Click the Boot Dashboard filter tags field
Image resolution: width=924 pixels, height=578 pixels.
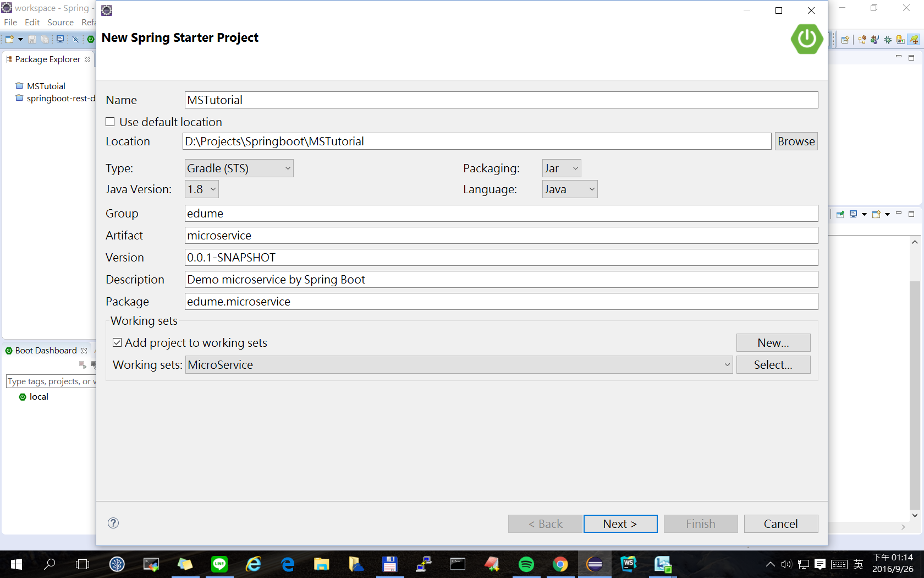point(51,381)
